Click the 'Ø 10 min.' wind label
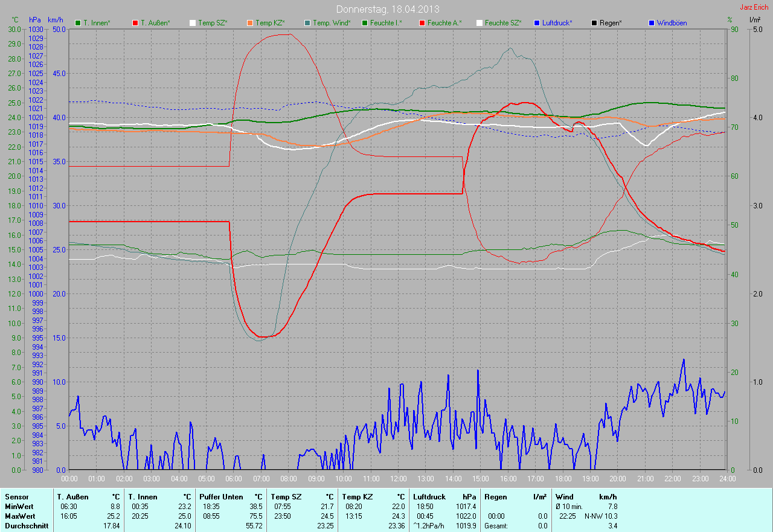Image resolution: width=773 pixels, height=532 pixels. (569, 506)
